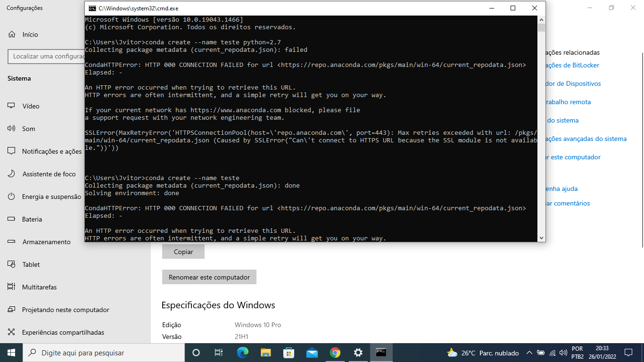
Task: Click the Energia e suspensão power icon
Action: [x=11, y=197]
